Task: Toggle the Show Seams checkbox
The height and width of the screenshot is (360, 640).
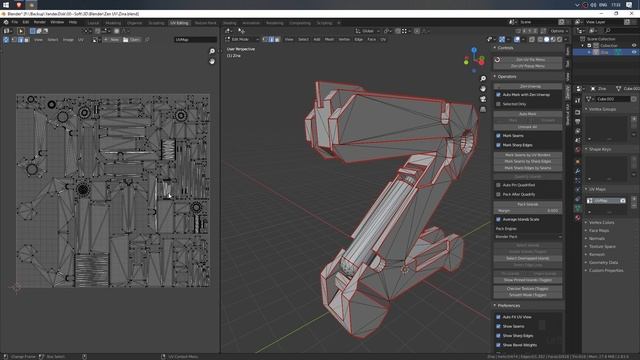Action: point(498,326)
